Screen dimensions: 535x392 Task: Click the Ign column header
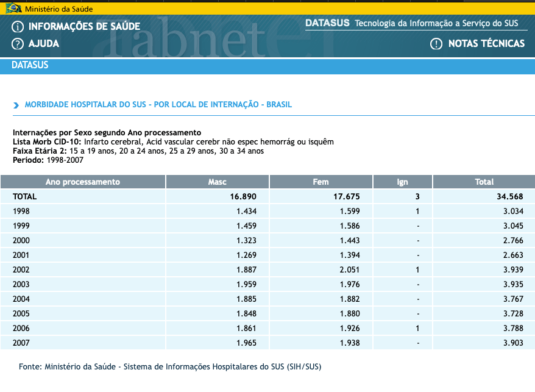click(x=403, y=182)
